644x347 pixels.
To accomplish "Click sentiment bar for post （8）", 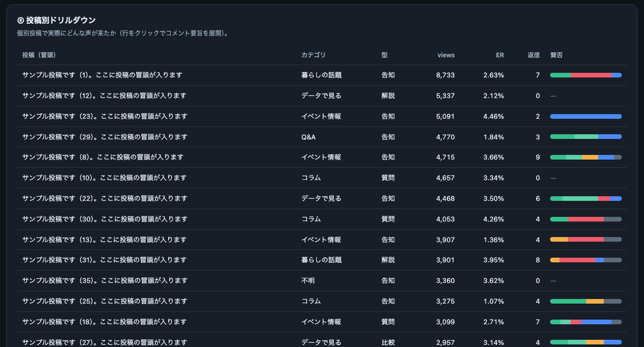I will (586, 157).
